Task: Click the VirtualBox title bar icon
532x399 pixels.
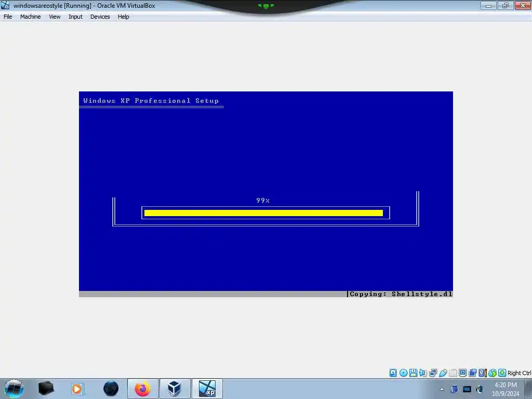Action: tap(5, 5)
